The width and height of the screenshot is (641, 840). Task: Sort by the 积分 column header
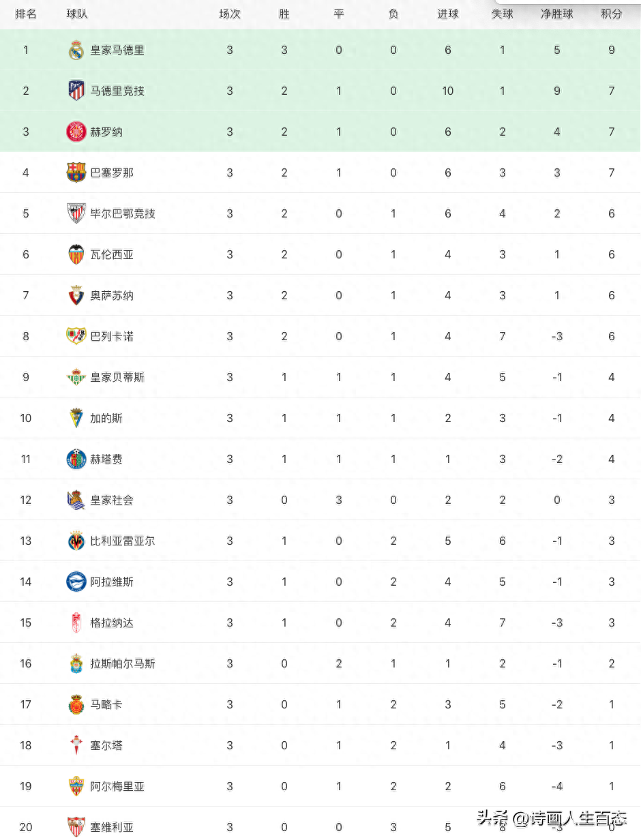click(x=612, y=14)
